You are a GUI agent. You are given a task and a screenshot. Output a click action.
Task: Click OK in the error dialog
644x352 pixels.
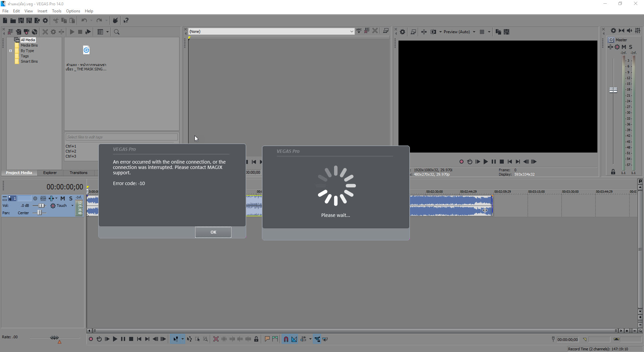pos(213,232)
